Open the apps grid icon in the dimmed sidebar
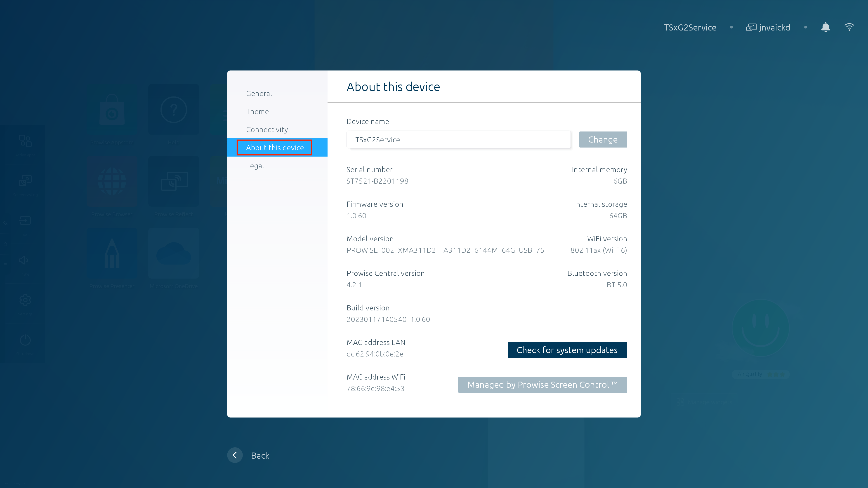868x488 pixels. click(25, 141)
